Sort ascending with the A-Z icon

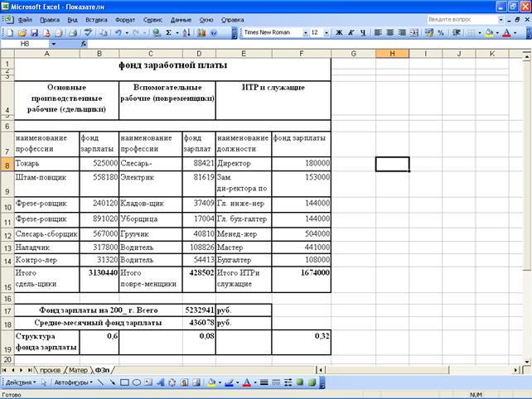coord(186,33)
